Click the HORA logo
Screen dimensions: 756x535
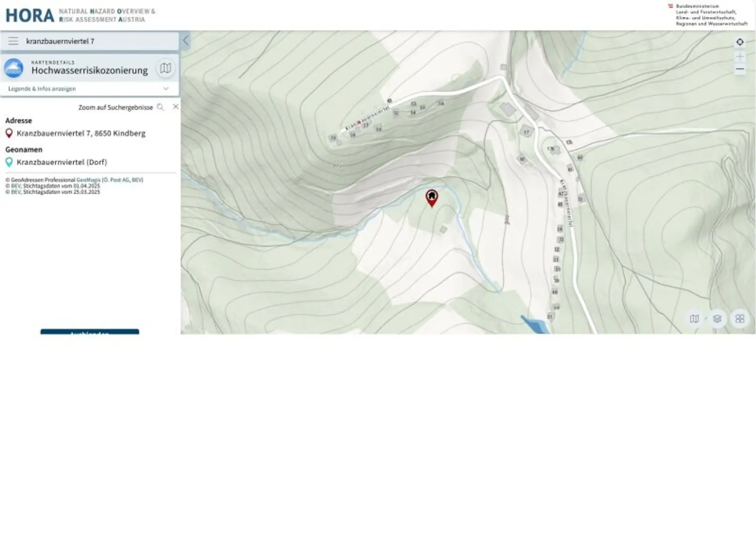tap(30, 16)
